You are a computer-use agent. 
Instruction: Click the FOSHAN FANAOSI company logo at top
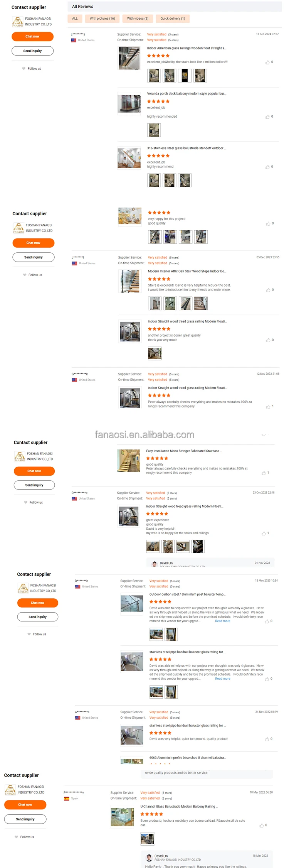click(x=18, y=22)
